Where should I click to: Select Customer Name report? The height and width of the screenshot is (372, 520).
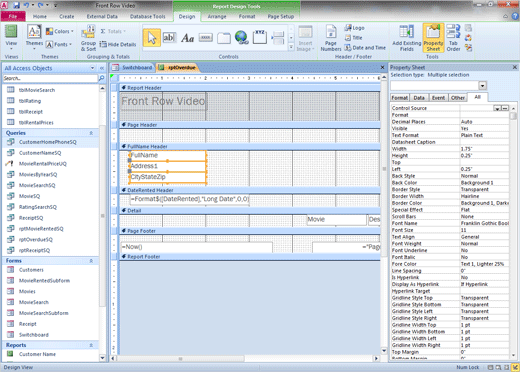point(51,354)
